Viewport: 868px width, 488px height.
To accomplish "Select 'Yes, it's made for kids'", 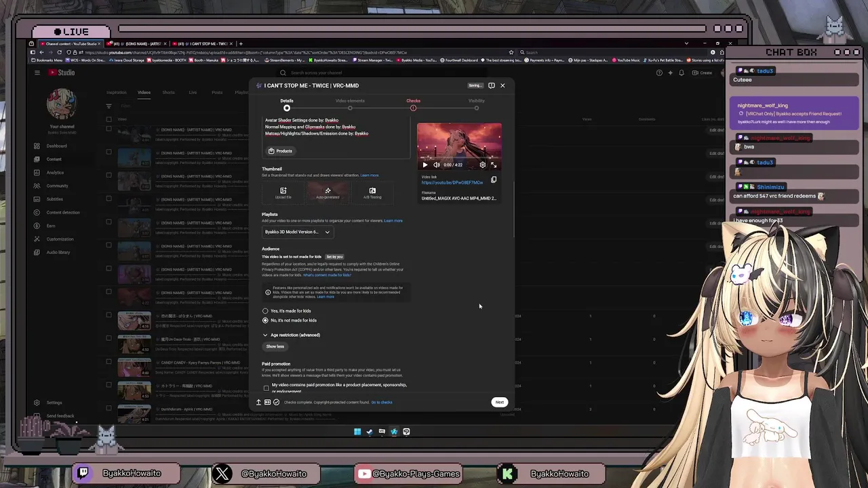I will click(x=265, y=311).
